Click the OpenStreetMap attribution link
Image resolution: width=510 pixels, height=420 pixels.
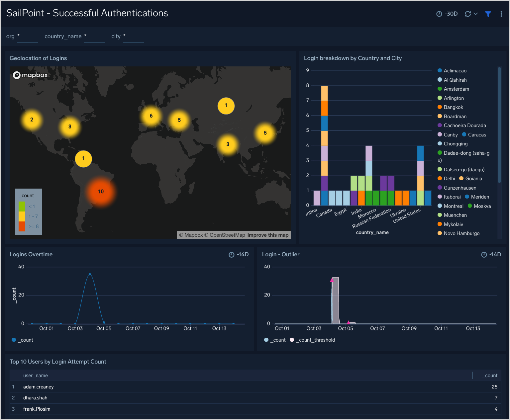point(227,235)
